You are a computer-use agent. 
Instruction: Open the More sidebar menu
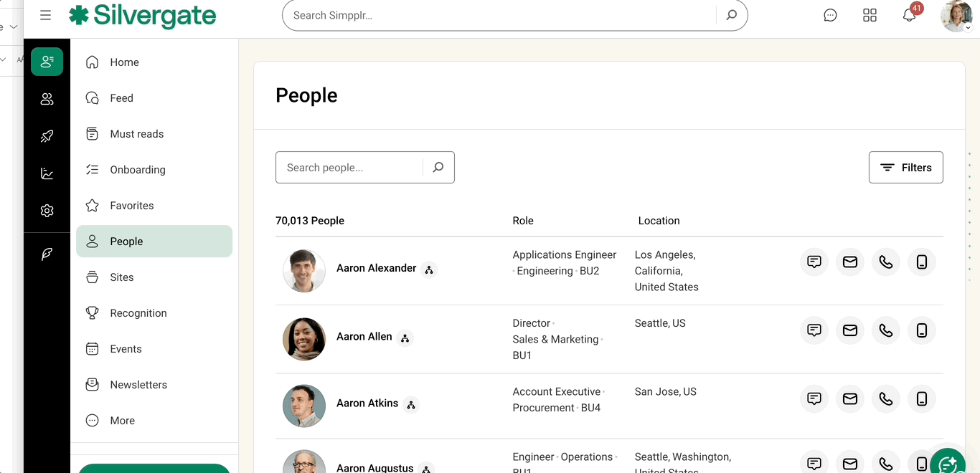click(121, 420)
